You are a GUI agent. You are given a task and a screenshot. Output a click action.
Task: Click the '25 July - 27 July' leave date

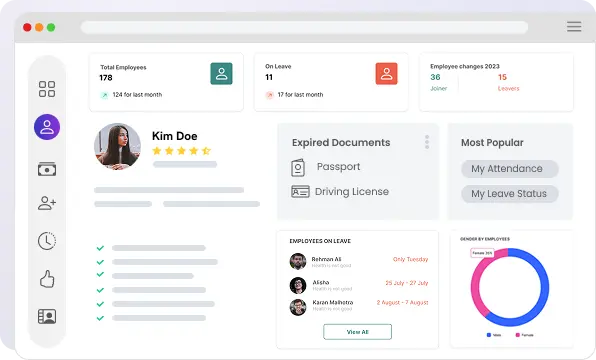pos(407,283)
